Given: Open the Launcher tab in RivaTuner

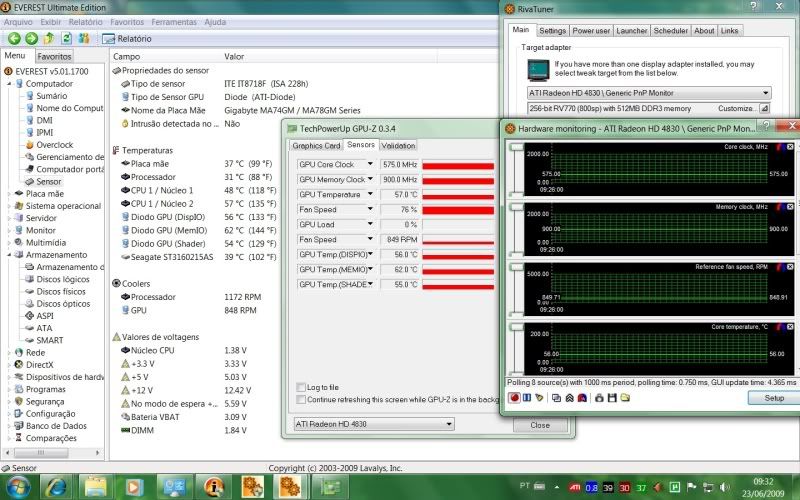Looking at the screenshot, I should 631,31.
